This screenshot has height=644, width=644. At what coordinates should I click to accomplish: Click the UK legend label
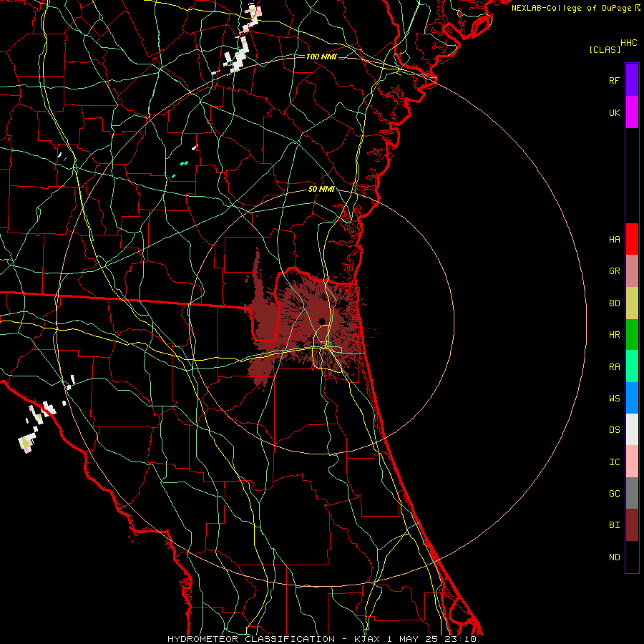click(x=615, y=112)
